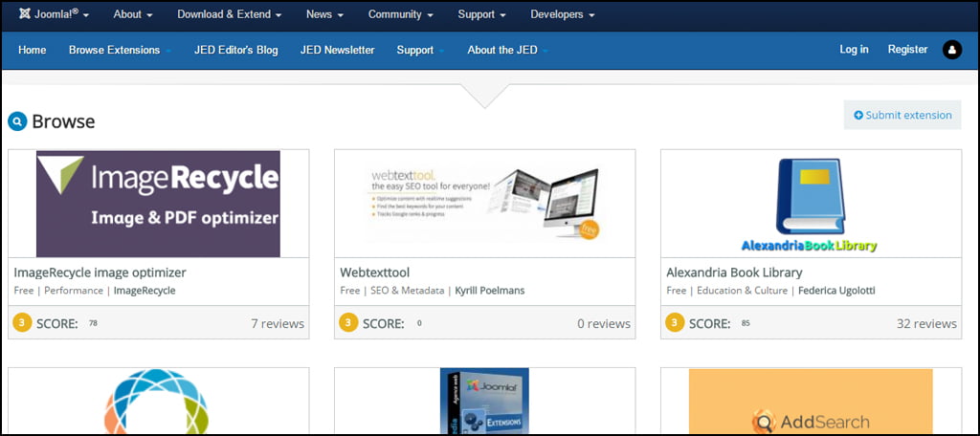
Task: Open the 7 reviews link
Action: coord(278,323)
